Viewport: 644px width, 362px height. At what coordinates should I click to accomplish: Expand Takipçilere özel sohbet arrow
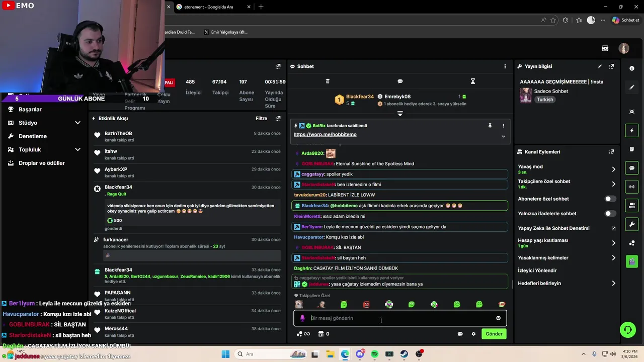coord(613,184)
